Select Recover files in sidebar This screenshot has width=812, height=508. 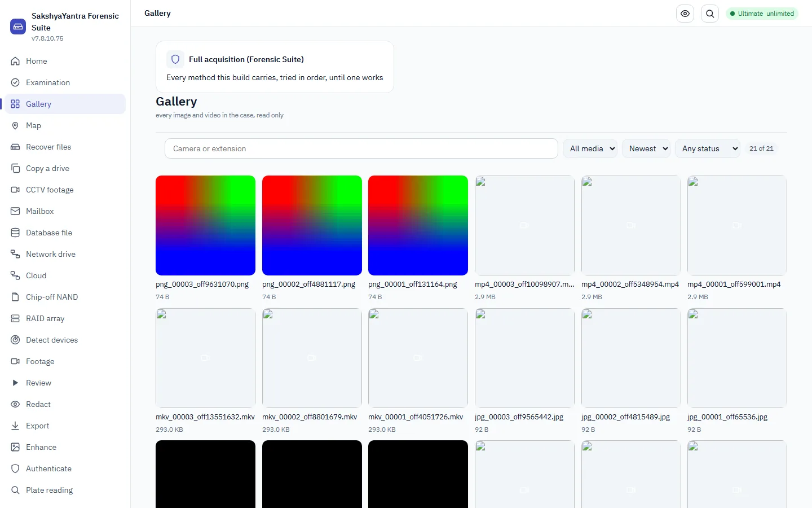(x=65, y=147)
